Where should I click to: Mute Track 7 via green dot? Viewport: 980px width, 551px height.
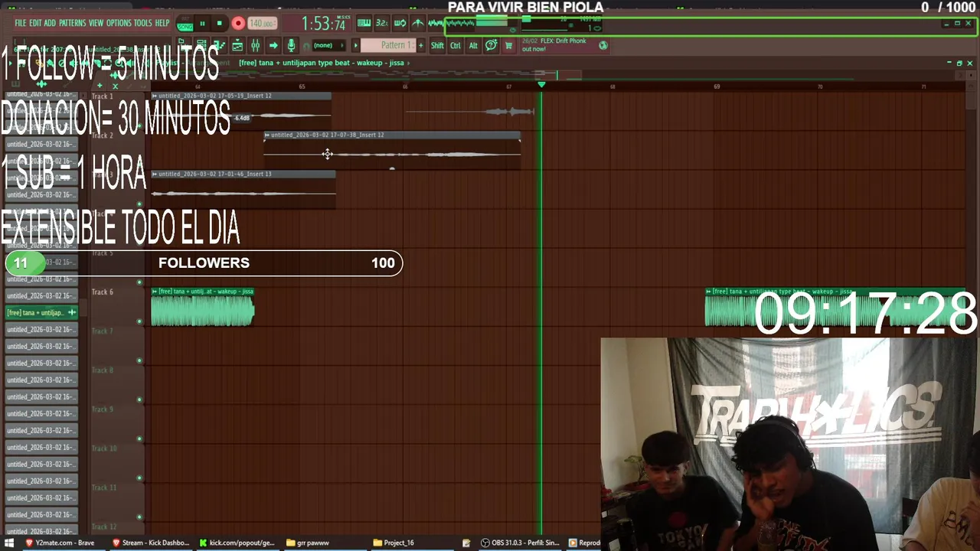pos(139,360)
